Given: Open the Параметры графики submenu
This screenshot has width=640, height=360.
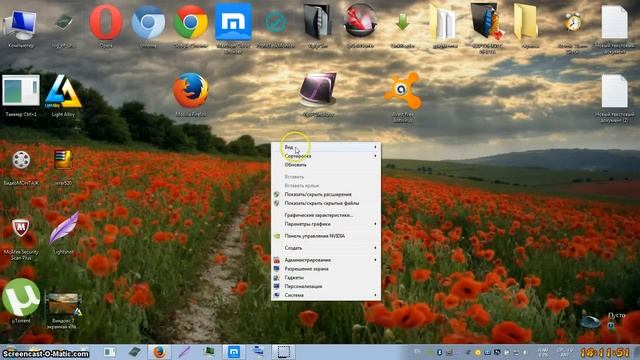Looking at the screenshot, I should 326,224.
